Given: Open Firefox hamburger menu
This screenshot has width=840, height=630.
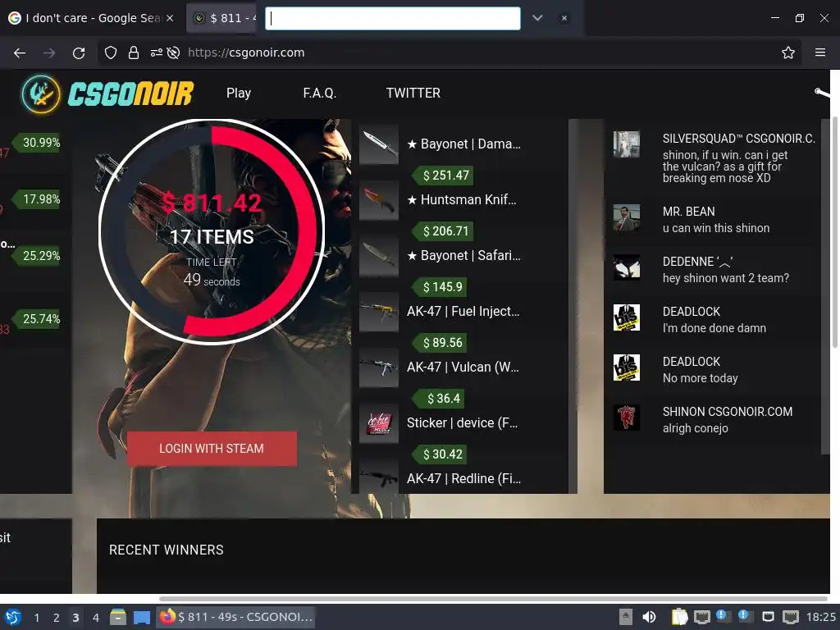Looking at the screenshot, I should (x=820, y=52).
